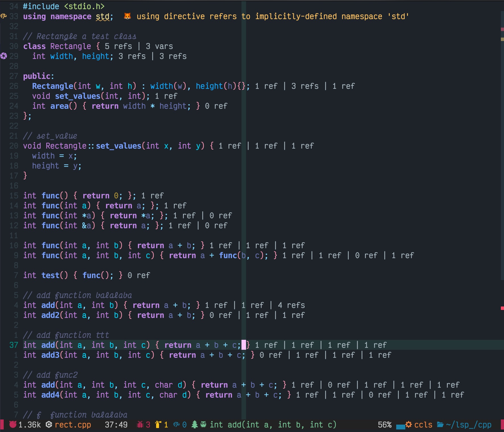Click the 'public:' access specifier
Image resolution: width=504 pixels, height=432 pixels.
(x=39, y=76)
